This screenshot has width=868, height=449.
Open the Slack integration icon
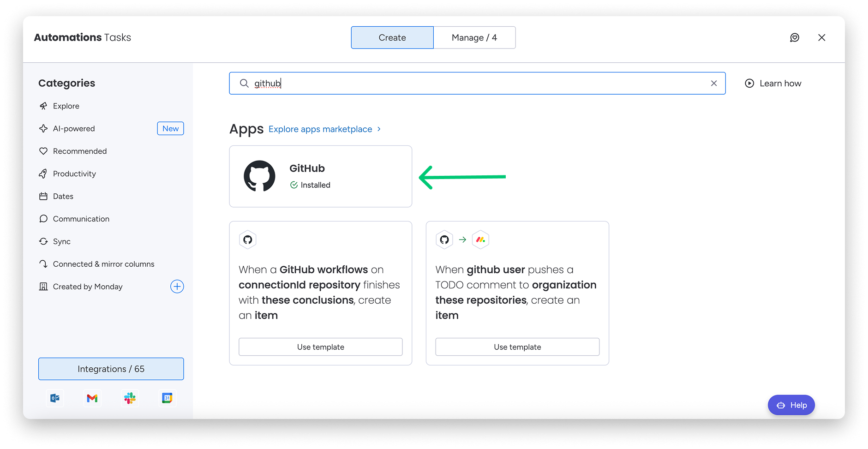pos(130,398)
